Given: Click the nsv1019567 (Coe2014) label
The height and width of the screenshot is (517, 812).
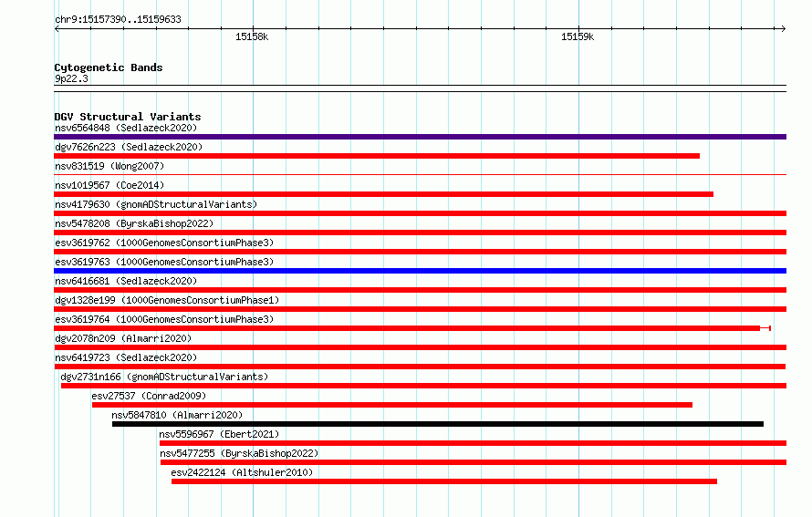Looking at the screenshot, I should (x=109, y=185).
